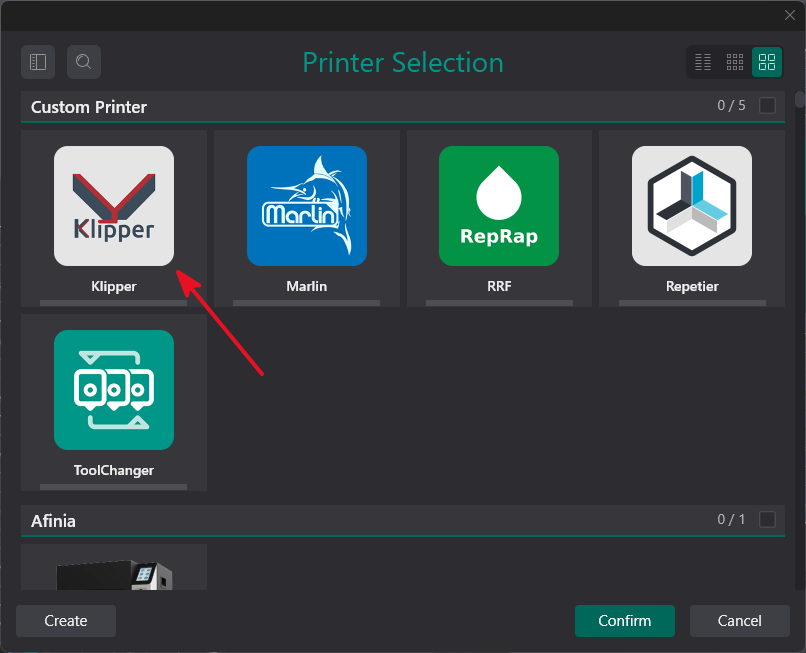Click the Repetier label text
The image size is (806, 653).
point(692,286)
